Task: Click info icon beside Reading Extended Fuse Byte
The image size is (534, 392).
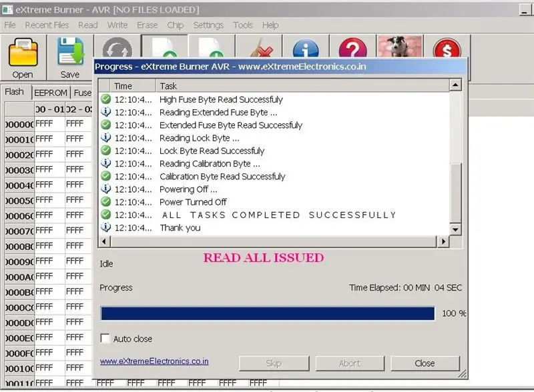Action: (x=106, y=112)
